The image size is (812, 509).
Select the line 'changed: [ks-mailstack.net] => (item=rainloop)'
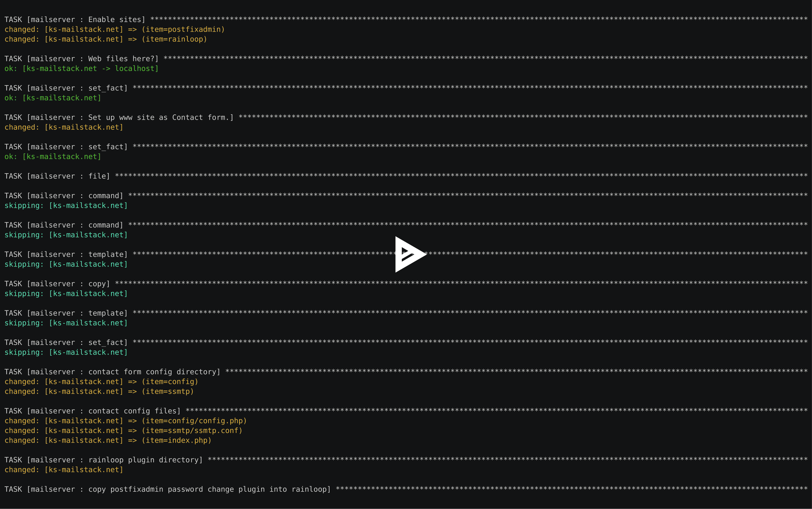point(106,39)
